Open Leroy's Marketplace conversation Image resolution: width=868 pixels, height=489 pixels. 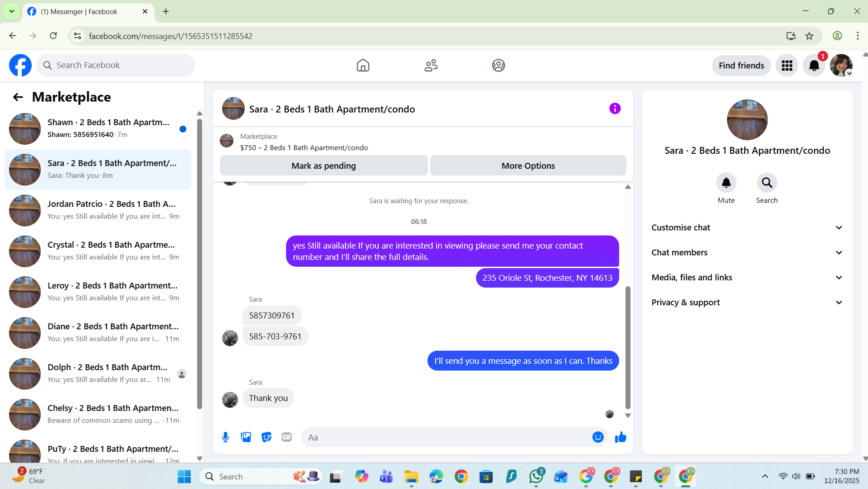click(x=97, y=292)
